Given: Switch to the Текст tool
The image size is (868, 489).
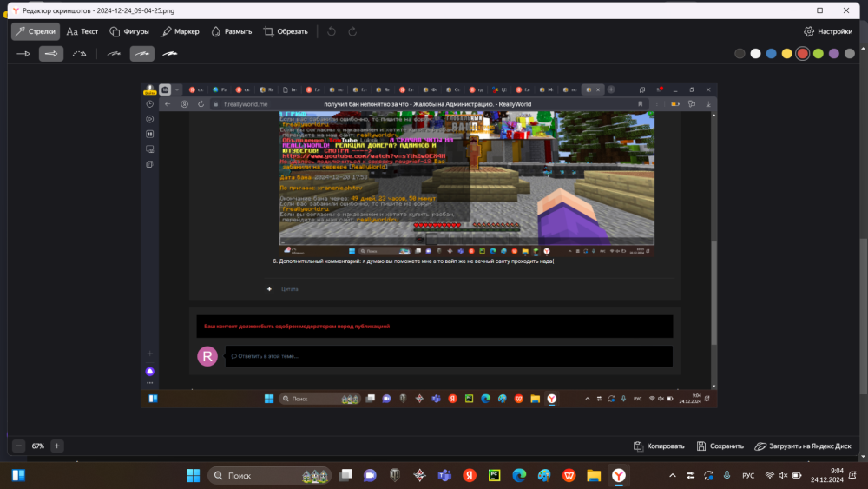Looking at the screenshot, I should pos(82,31).
